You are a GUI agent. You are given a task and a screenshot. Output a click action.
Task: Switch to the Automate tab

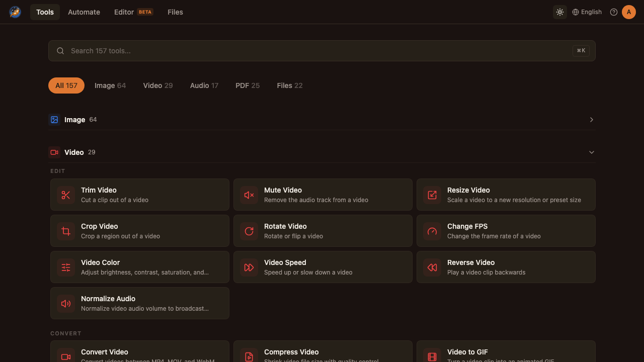click(x=84, y=12)
